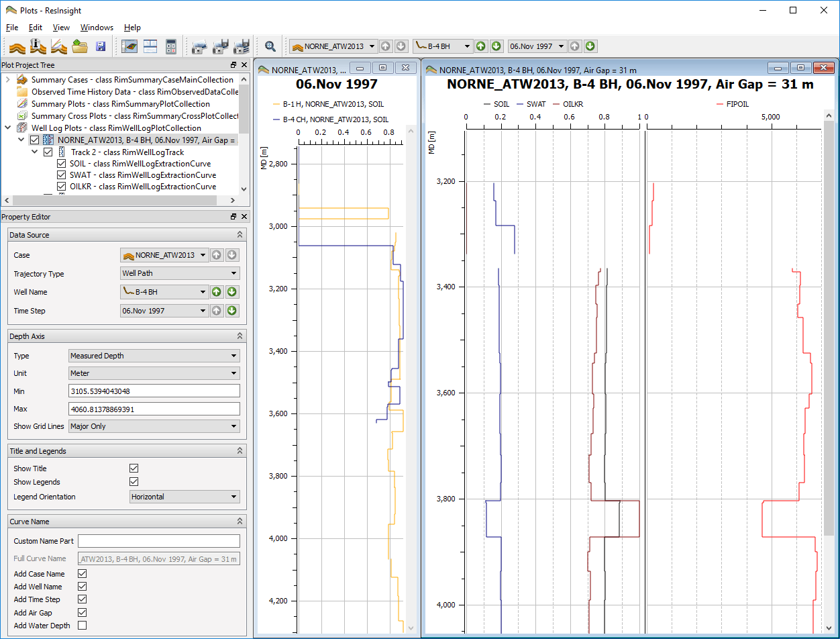Collapse the Track 2 tree node
The image size is (840, 639).
[34, 152]
